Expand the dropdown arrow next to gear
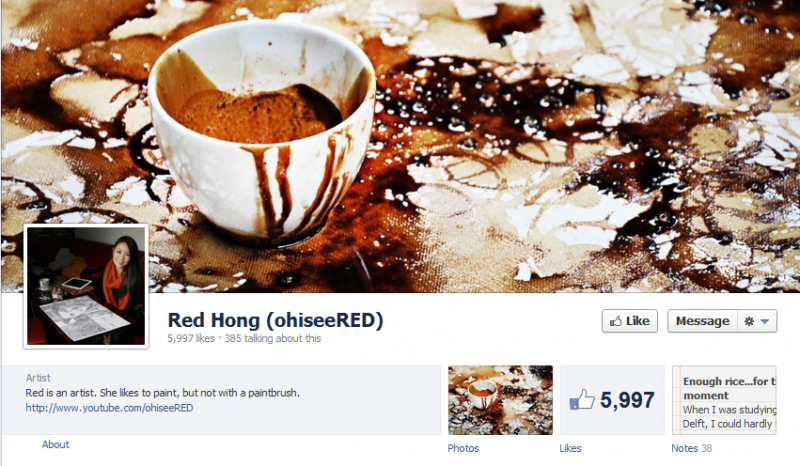 764,322
